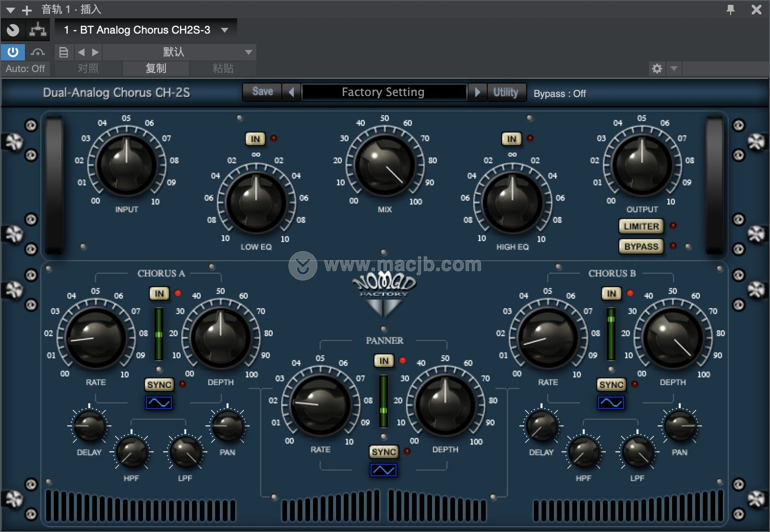Click Chorus B LPF knob
This screenshot has width=770, height=532.
click(638, 452)
